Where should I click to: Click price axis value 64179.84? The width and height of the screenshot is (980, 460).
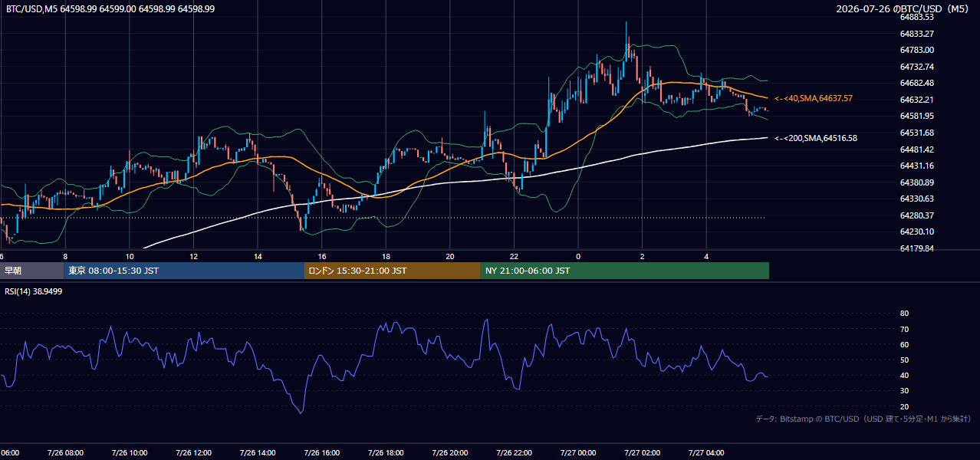click(x=916, y=248)
